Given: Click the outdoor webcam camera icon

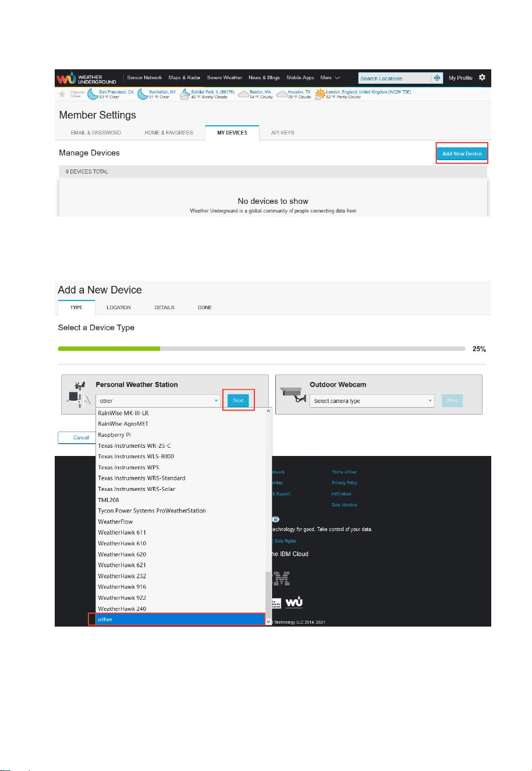Looking at the screenshot, I should tap(293, 395).
